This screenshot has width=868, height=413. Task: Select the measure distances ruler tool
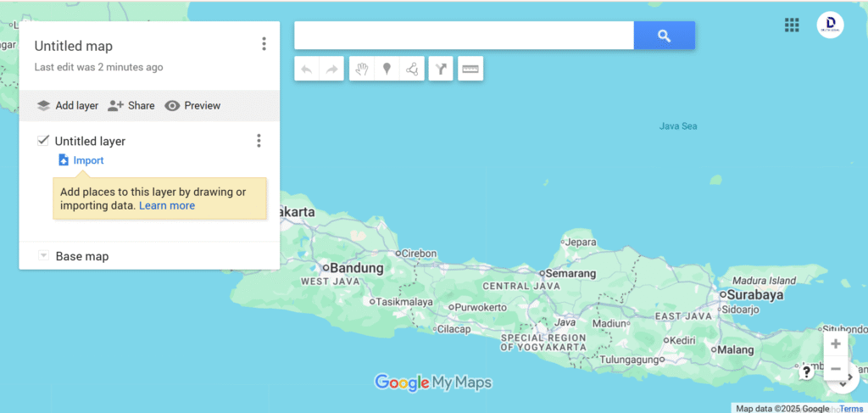(470, 70)
